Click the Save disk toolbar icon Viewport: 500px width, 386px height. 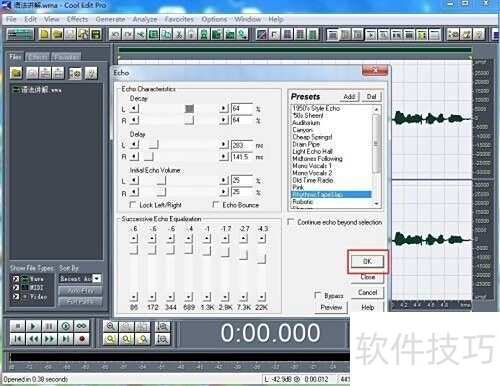coord(96,34)
